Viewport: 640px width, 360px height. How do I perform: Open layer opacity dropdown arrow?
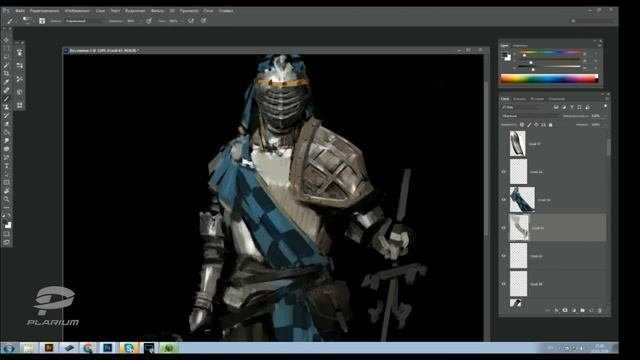[604, 116]
